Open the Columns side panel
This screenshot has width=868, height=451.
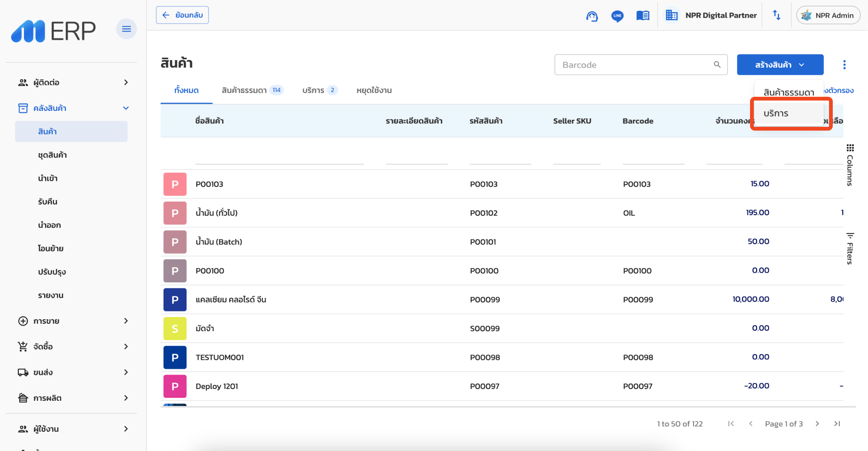[x=850, y=165]
